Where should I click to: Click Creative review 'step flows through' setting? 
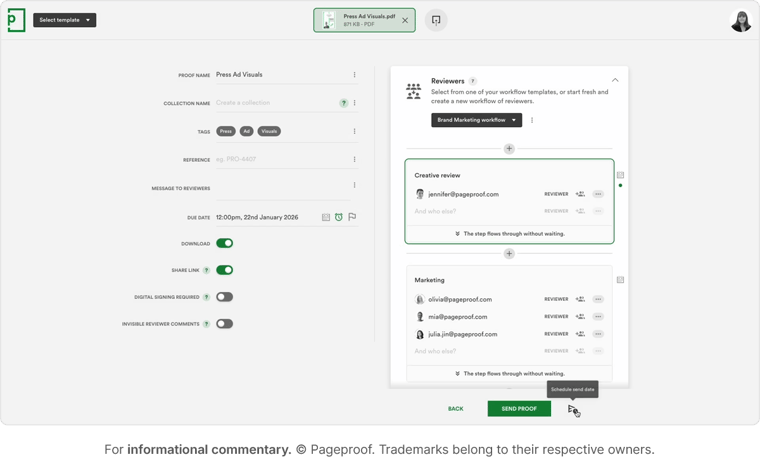pos(509,234)
